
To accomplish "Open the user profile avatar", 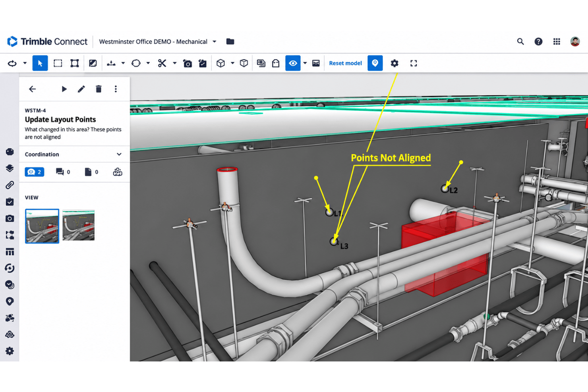I will 575,41.
